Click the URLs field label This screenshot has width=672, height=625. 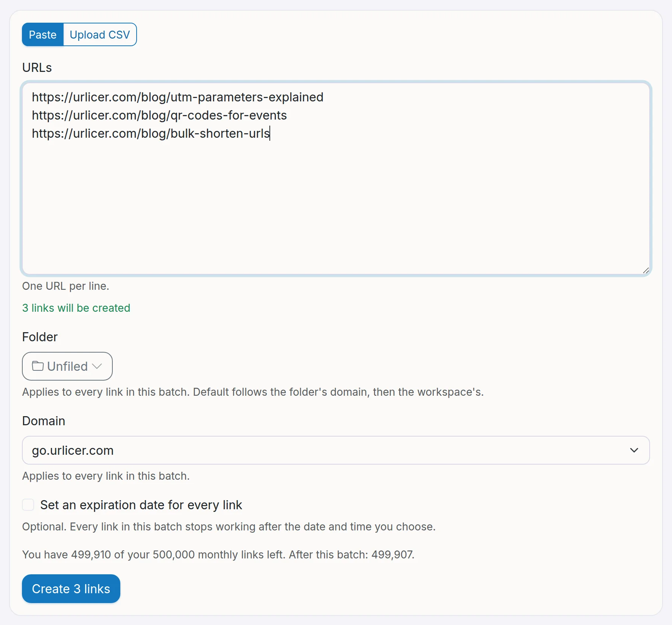coord(37,68)
